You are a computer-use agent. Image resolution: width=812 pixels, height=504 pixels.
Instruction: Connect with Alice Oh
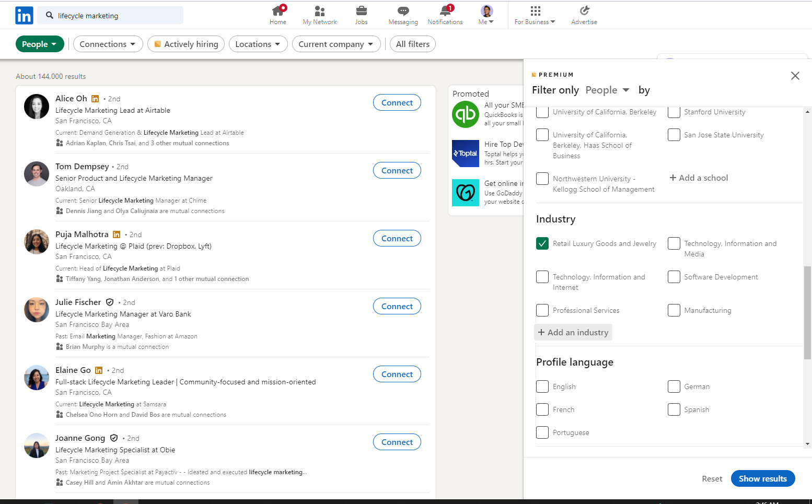(397, 102)
